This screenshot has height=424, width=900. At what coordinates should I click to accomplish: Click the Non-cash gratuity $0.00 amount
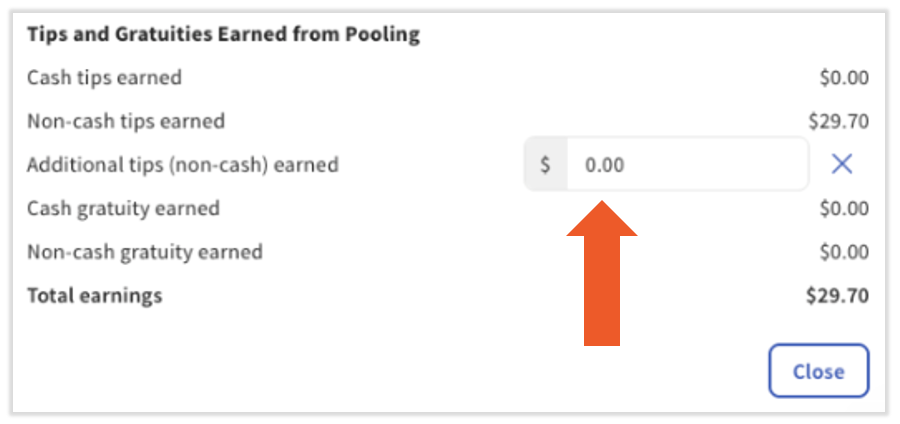844,251
